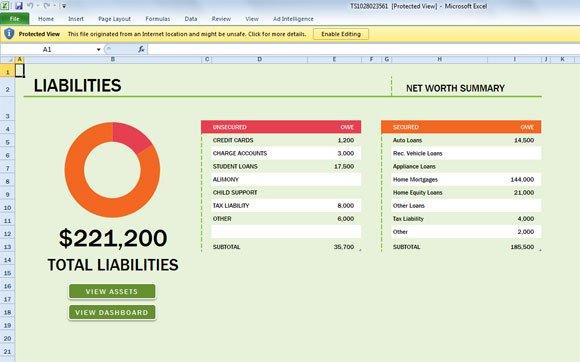
Task: Click the CHARGE ACCOUNTS value 3,000
Action: (346, 153)
